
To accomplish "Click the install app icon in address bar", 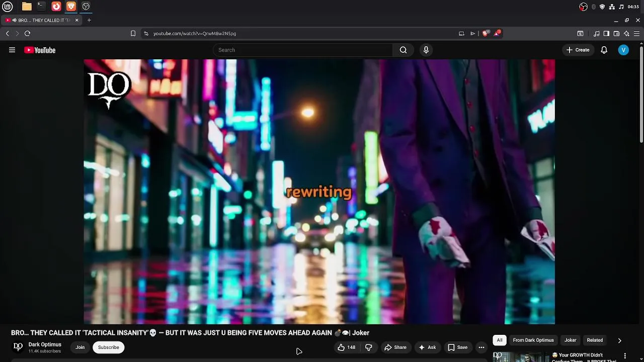I will pyautogui.click(x=461, y=34).
